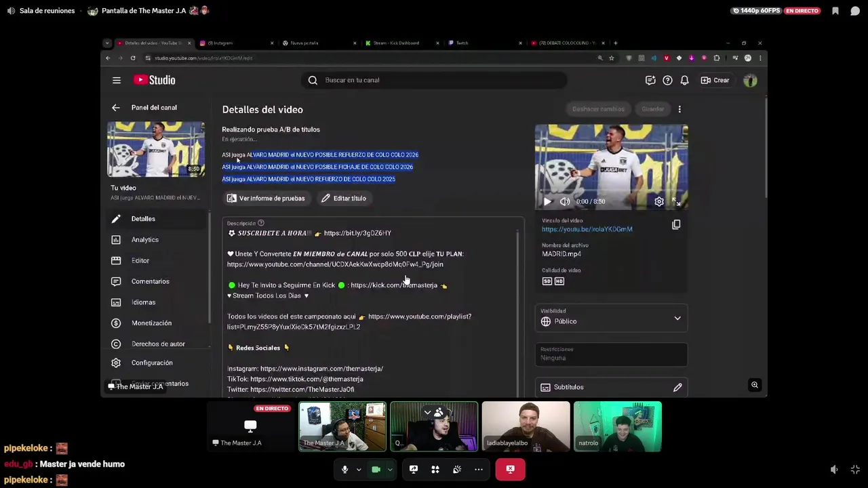Click the YouTube Studio logo
868x488 pixels.
point(155,80)
